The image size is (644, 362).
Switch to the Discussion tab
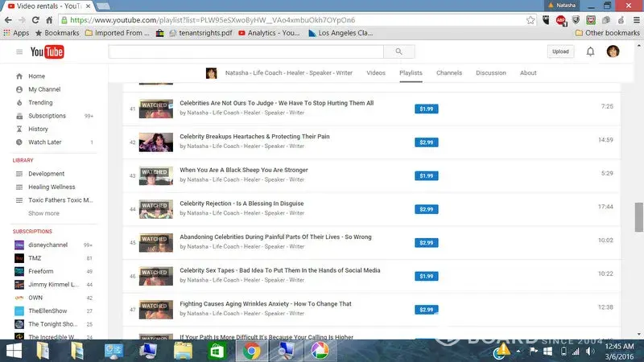[490, 73]
